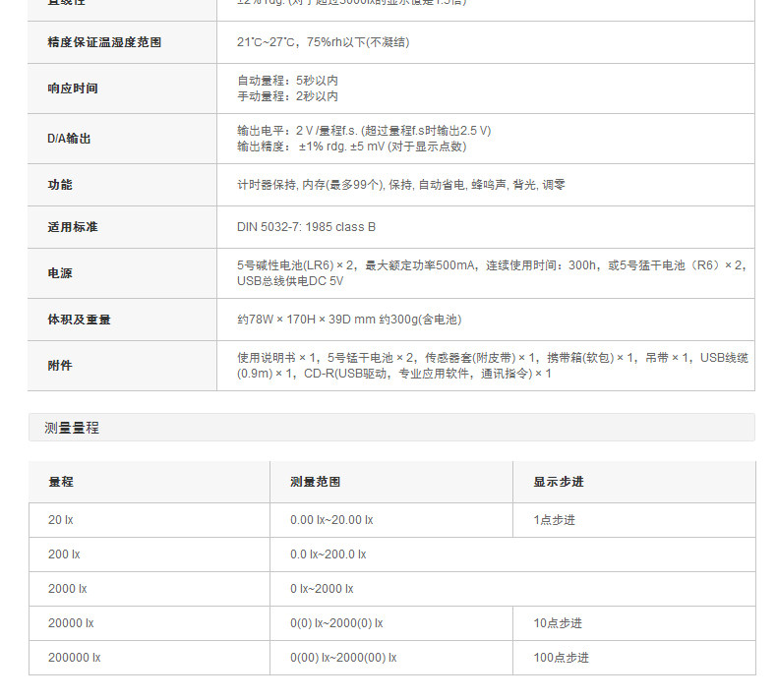Viewport: 777px width, 700px height.
Task: Click the 测量量程 section heading
Action: 72,428
